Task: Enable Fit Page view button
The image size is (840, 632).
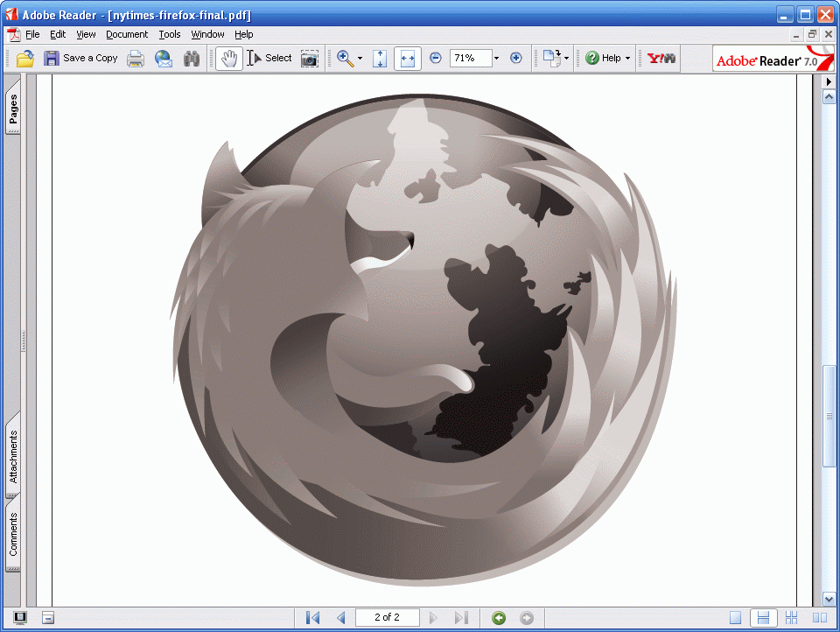Action: click(x=380, y=59)
